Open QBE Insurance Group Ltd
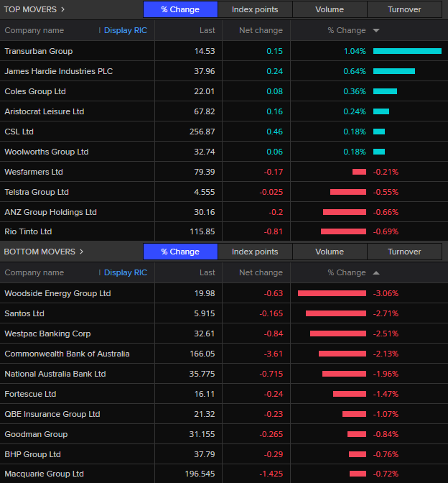448x483 pixels. (52, 414)
